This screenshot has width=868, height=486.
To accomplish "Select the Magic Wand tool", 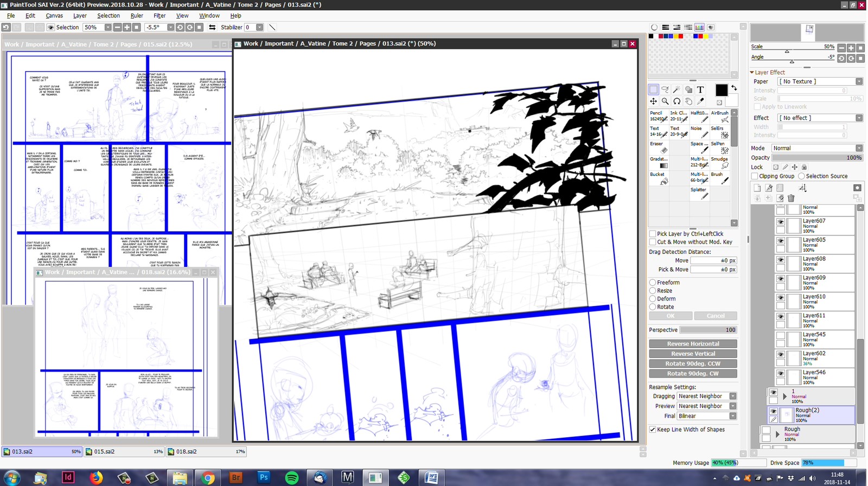I will pos(676,89).
